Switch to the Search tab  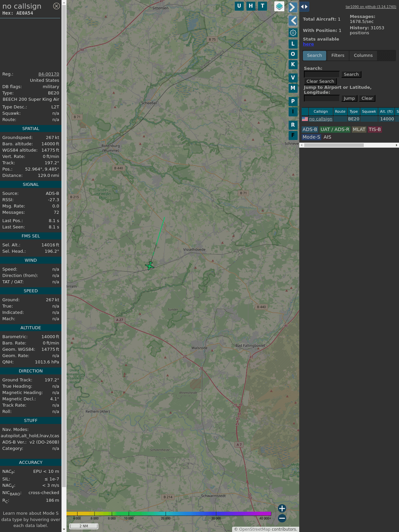[315, 56]
